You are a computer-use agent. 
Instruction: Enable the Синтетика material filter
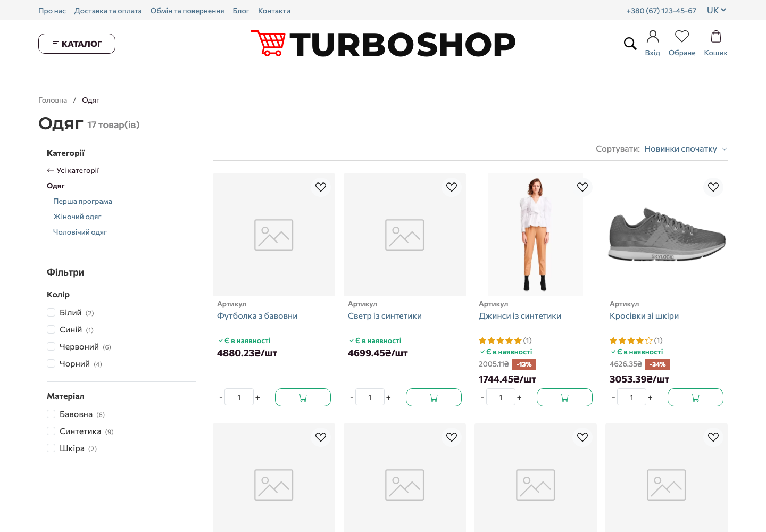pyautogui.click(x=51, y=431)
